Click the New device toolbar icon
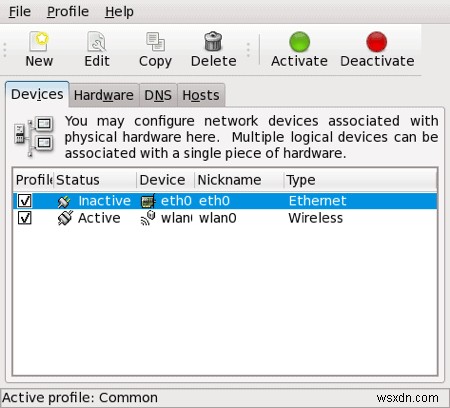The width and height of the screenshot is (450, 408). point(39,41)
